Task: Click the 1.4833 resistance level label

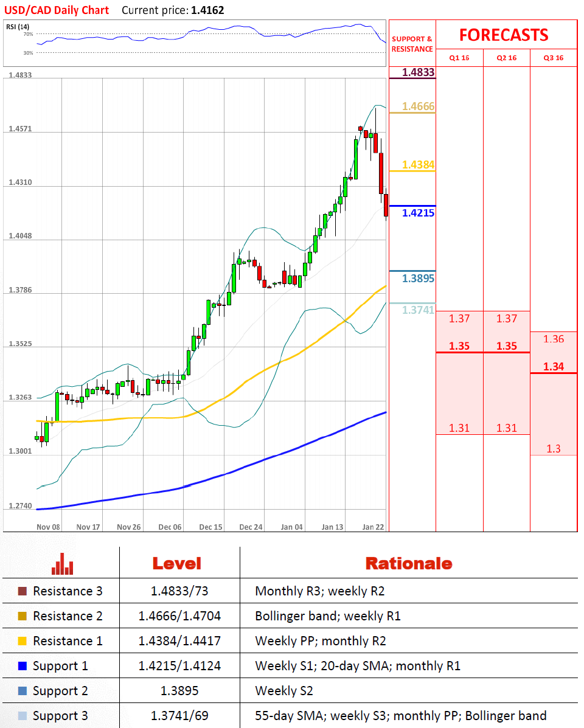Action: 419,72
